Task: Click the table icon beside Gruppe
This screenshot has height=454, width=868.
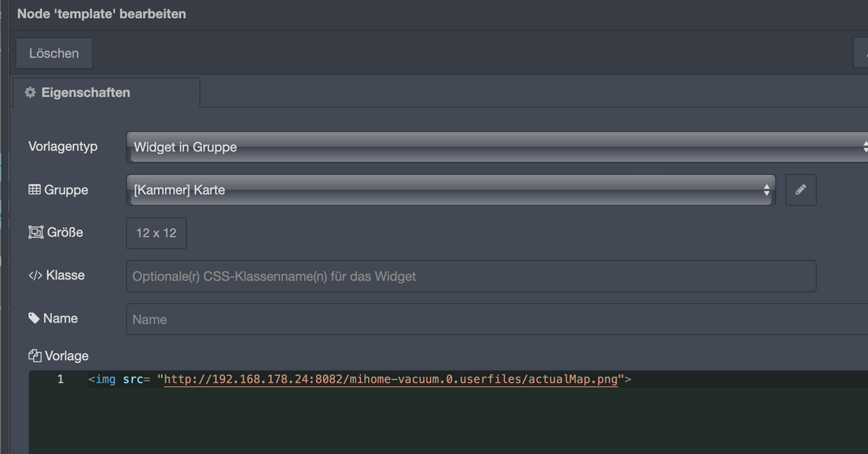Action: tap(34, 190)
